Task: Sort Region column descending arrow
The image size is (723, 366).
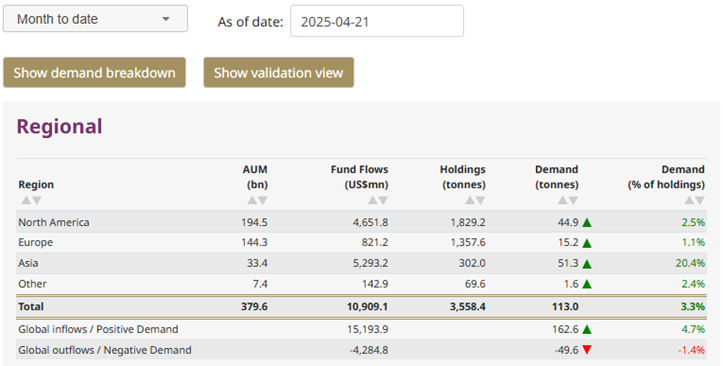Action: [x=37, y=201]
